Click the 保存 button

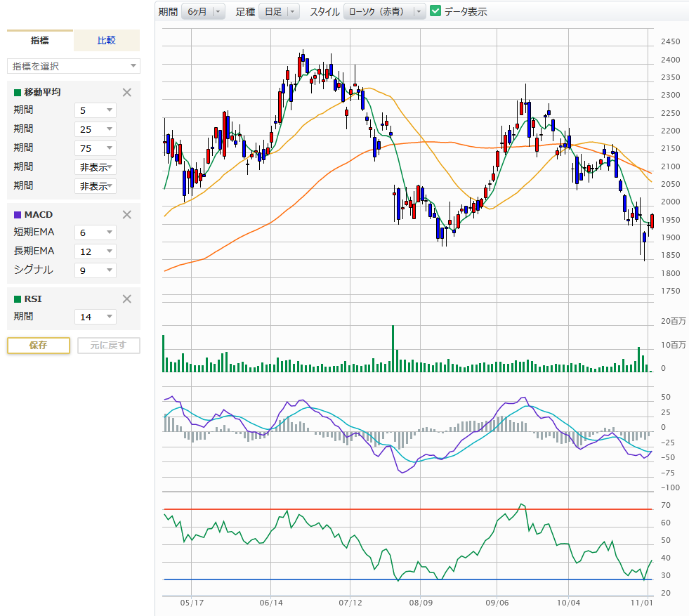coord(39,346)
